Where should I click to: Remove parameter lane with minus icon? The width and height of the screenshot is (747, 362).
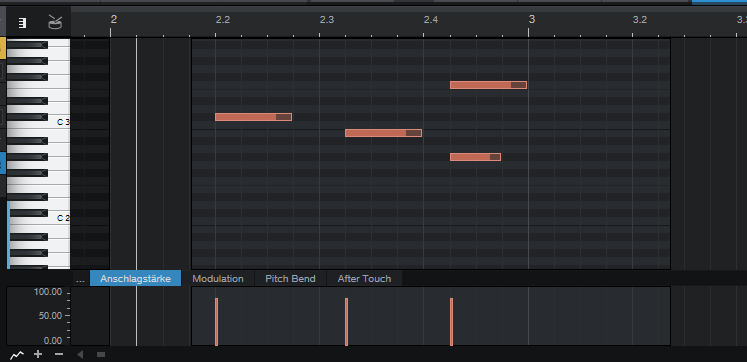click(x=59, y=354)
